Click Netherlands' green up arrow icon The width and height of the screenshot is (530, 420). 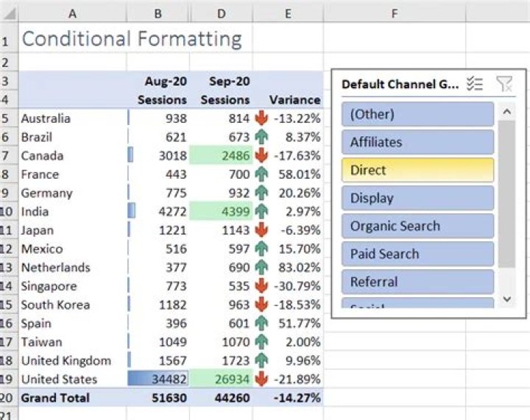tap(261, 268)
